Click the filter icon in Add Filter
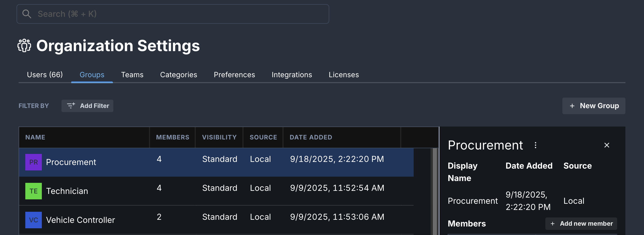The height and width of the screenshot is (235, 644). coord(71,106)
